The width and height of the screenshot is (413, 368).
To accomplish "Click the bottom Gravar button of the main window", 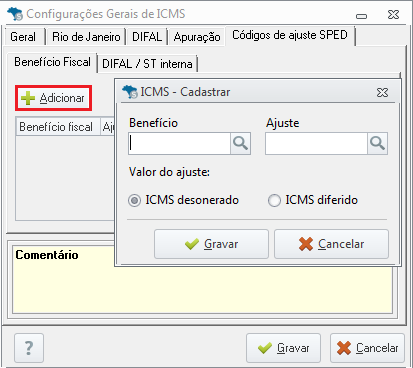I will [283, 348].
